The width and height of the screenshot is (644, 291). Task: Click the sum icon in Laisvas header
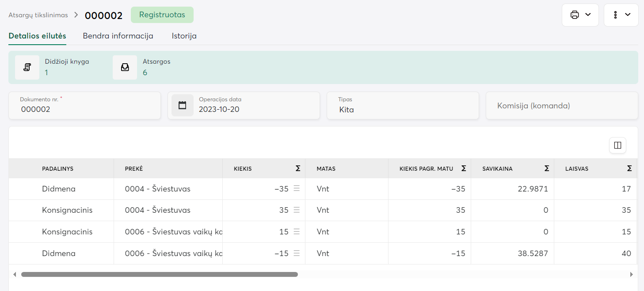(629, 168)
